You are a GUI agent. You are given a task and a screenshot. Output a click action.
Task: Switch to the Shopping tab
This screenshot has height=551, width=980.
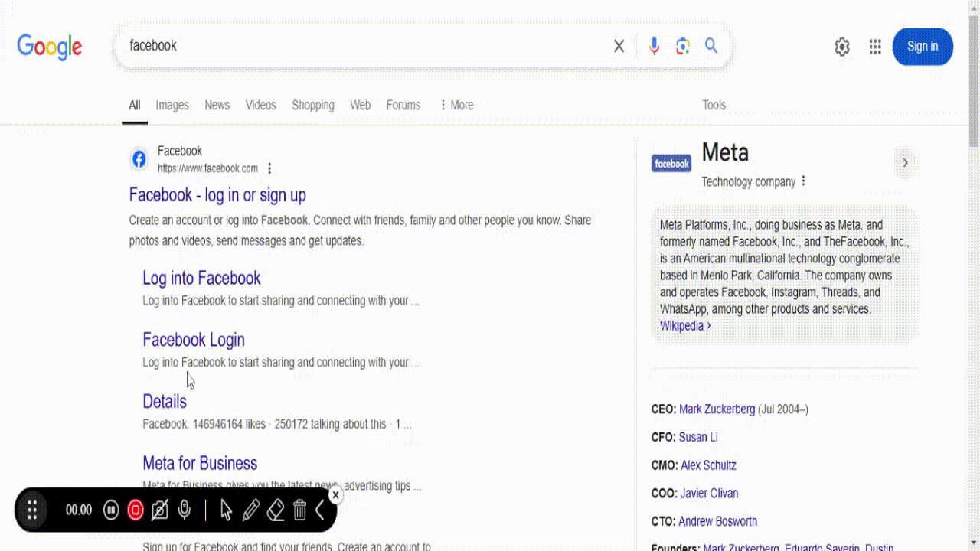pos(313,105)
